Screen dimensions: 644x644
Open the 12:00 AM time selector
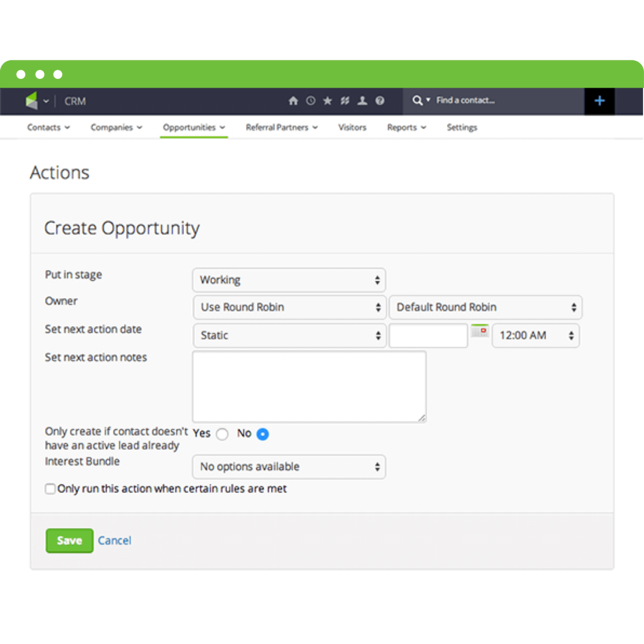point(535,336)
